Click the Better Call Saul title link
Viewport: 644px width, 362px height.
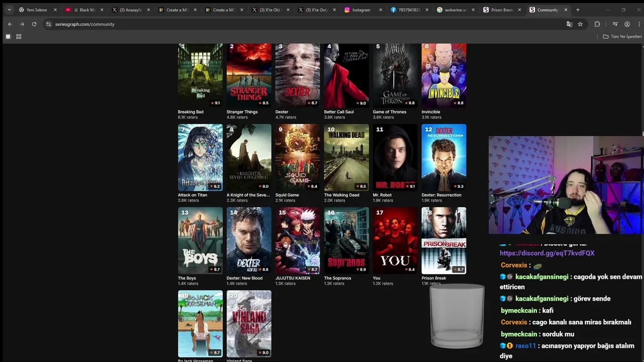(x=339, y=112)
